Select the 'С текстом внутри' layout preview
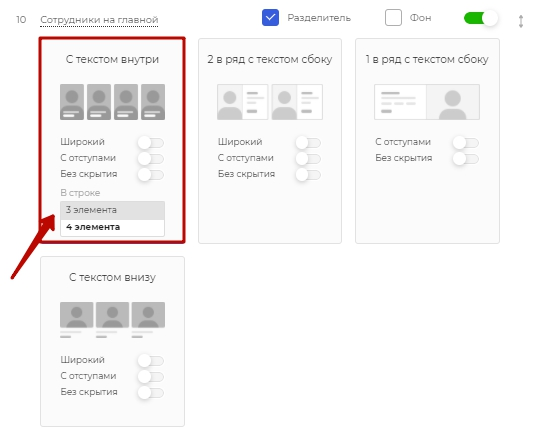The width and height of the screenshot is (535, 431). coord(112,102)
